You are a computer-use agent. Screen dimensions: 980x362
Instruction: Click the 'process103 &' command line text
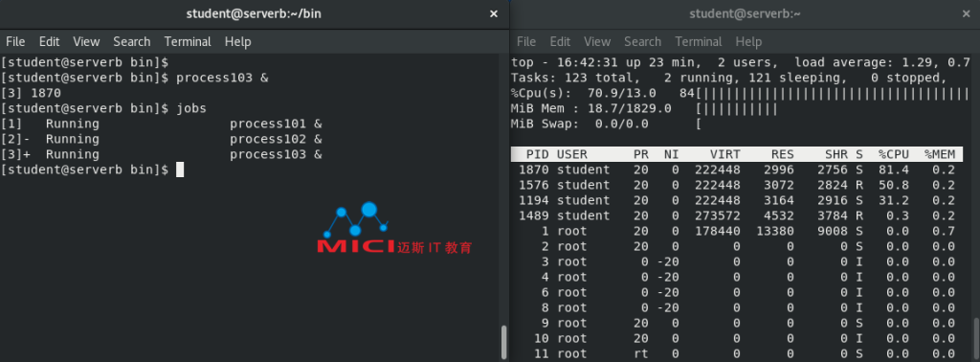click(x=222, y=79)
